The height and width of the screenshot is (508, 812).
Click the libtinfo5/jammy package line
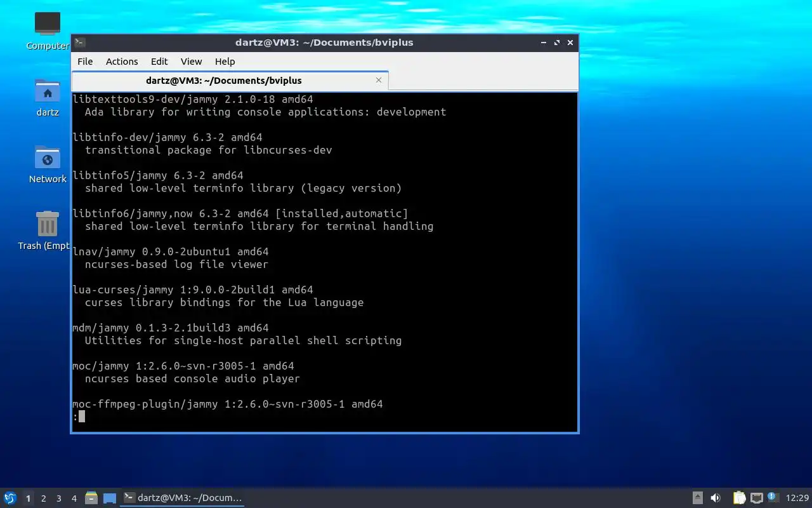coord(158,175)
